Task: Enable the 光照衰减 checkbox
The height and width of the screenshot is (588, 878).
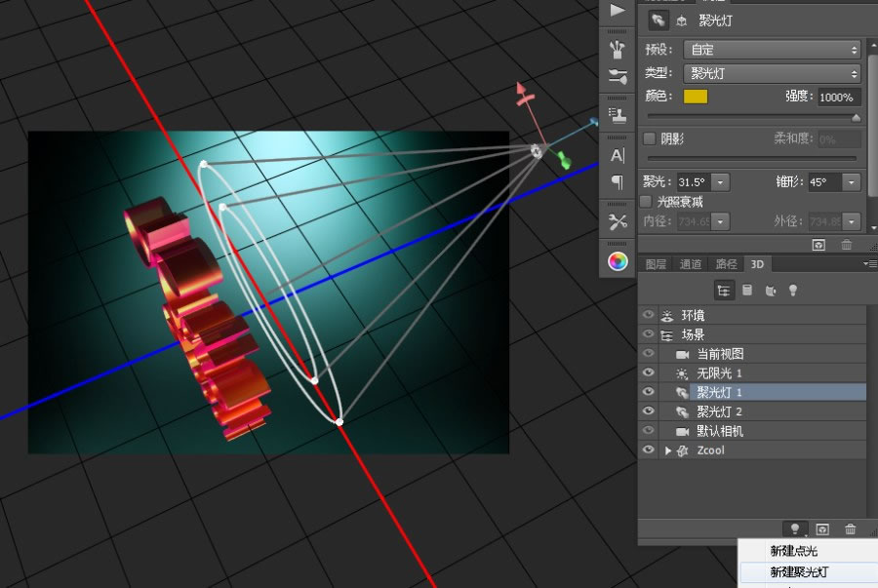Action: tap(648, 202)
